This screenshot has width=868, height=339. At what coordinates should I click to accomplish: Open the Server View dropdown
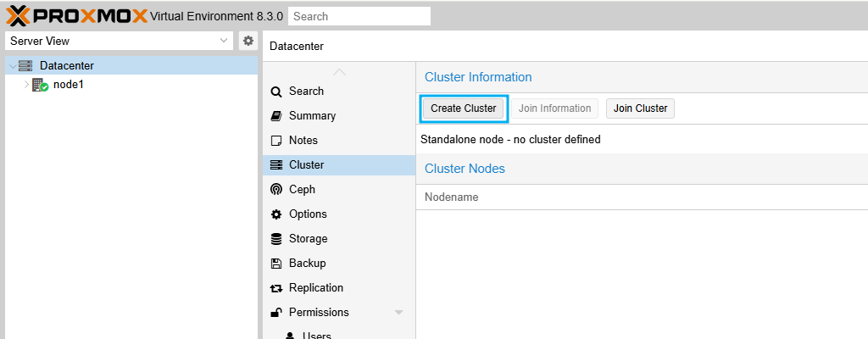click(119, 41)
